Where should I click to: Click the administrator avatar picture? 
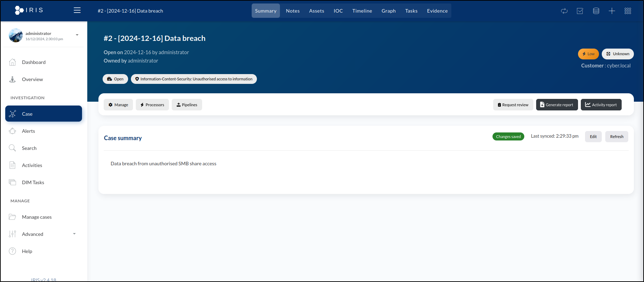[x=16, y=35]
